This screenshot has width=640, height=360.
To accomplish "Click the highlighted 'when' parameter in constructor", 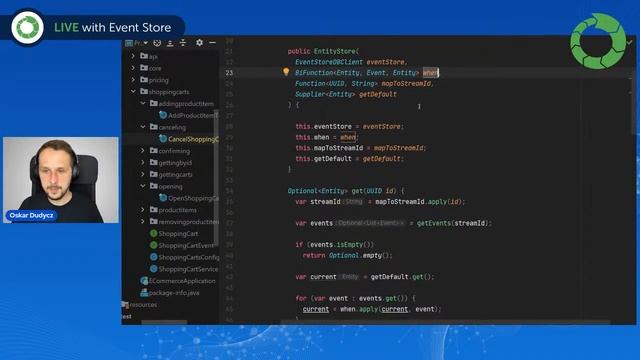I will (430, 73).
